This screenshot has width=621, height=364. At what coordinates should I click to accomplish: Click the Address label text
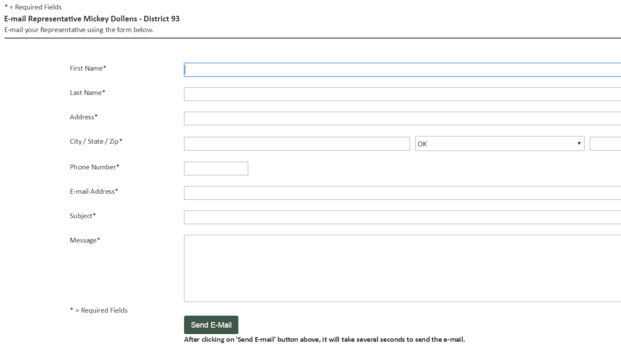pyautogui.click(x=83, y=117)
